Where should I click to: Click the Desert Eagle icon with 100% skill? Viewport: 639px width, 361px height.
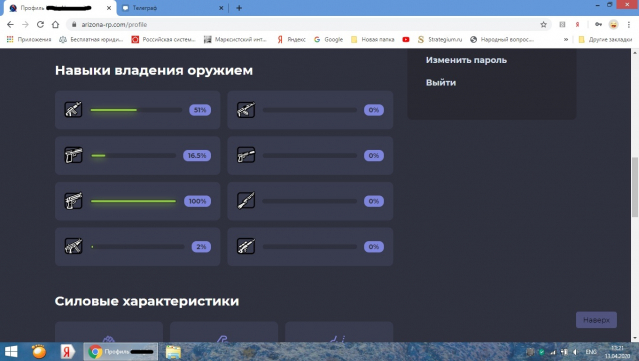click(73, 201)
